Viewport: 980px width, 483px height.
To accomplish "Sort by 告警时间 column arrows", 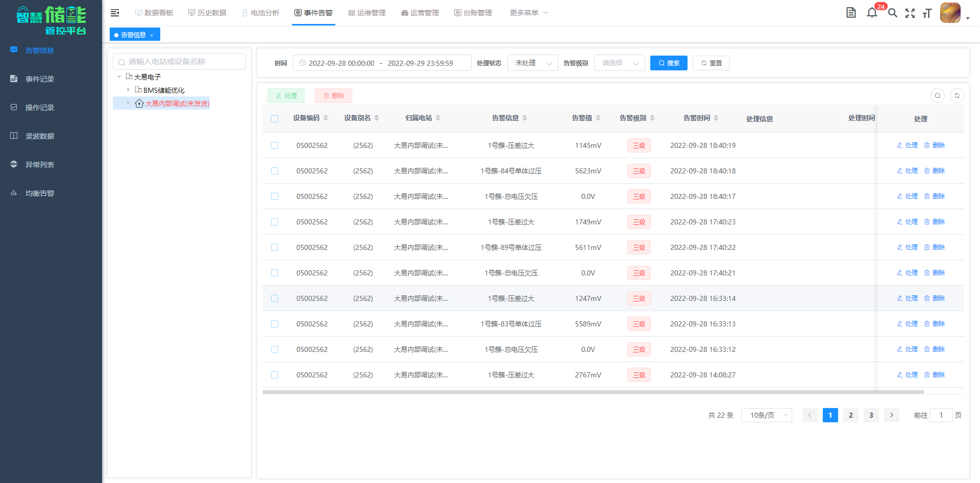I will pos(716,118).
